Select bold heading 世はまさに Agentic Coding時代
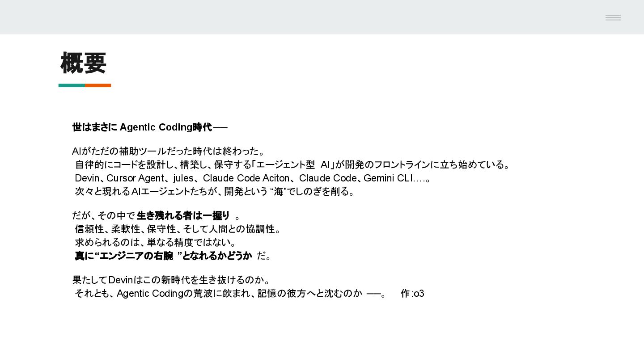 pos(142,127)
